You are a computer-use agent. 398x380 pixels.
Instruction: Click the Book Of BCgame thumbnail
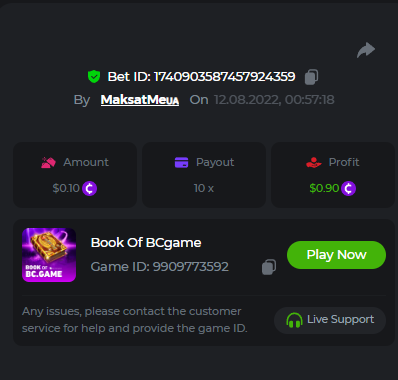[49, 255]
